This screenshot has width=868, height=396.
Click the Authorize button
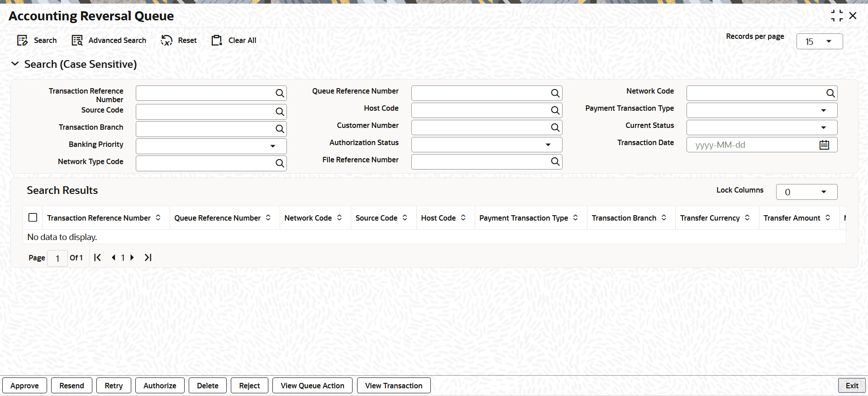pyautogui.click(x=160, y=386)
